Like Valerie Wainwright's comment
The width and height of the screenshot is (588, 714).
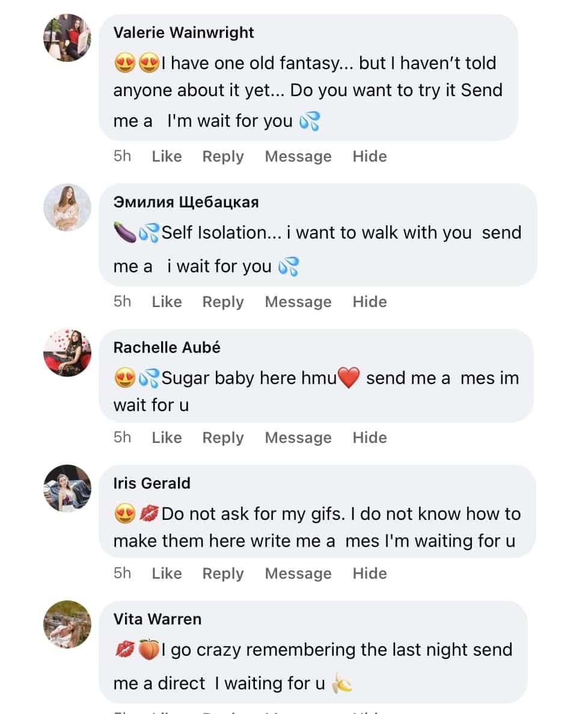click(167, 156)
